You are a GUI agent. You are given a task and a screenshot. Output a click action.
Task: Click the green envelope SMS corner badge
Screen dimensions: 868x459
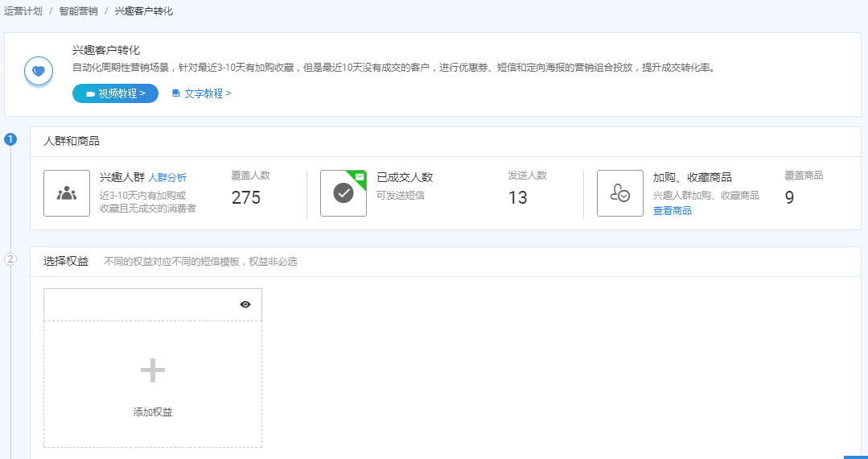[359, 176]
